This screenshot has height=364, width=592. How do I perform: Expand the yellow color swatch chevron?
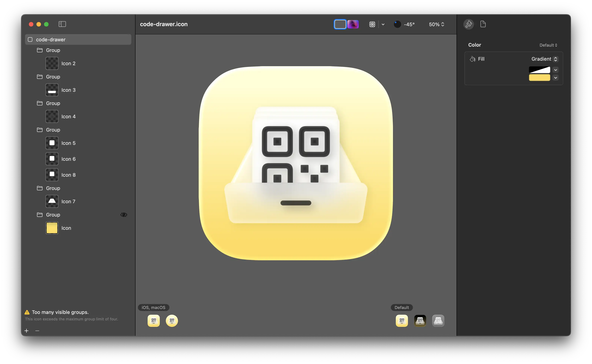[555, 78]
